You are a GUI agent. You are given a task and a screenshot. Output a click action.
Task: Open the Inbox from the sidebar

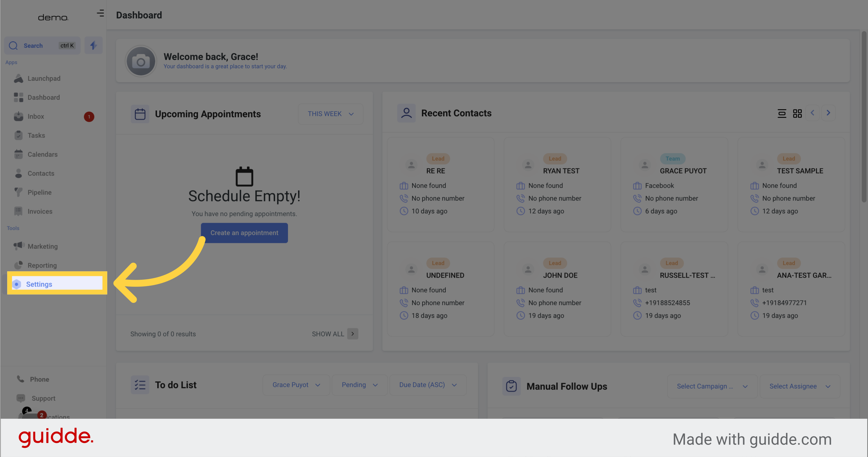[35, 116]
